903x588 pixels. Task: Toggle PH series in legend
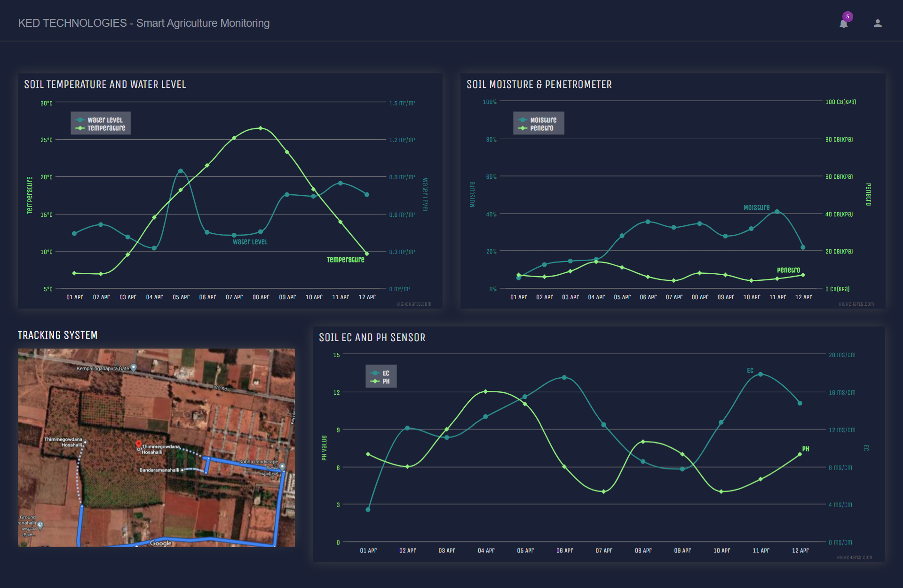pos(380,381)
